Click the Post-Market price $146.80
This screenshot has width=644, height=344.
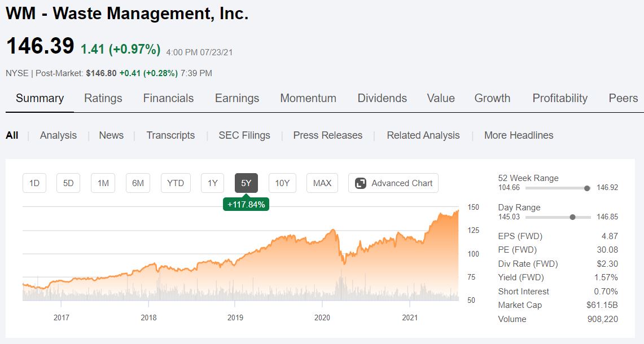[x=101, y=73]
